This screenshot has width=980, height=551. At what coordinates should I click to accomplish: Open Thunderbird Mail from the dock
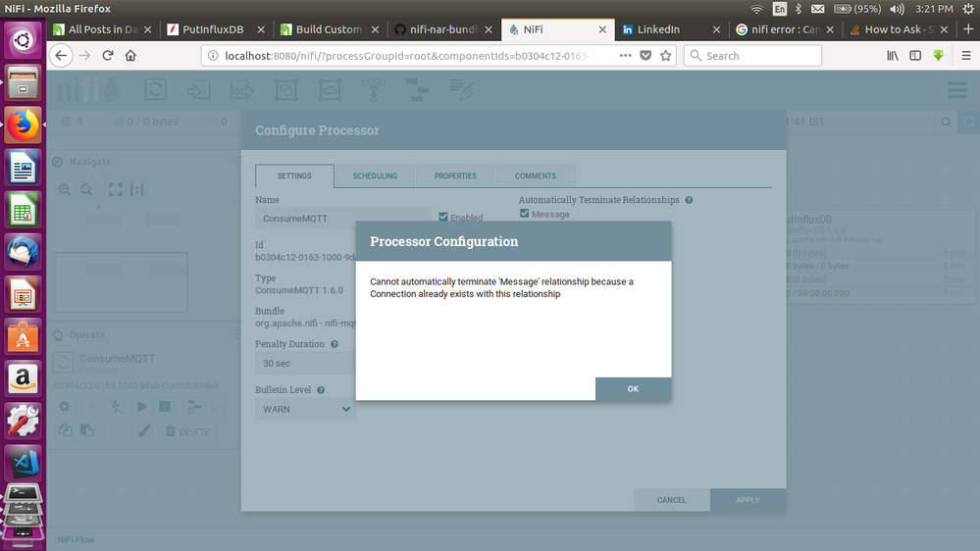click(x=24, y=252)
